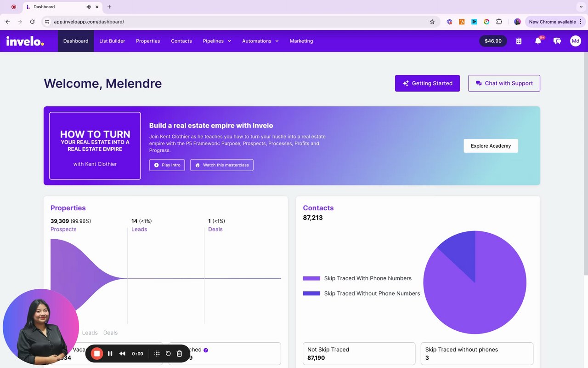Open the Properties nav item
The image size is (588, 368).
148,41
